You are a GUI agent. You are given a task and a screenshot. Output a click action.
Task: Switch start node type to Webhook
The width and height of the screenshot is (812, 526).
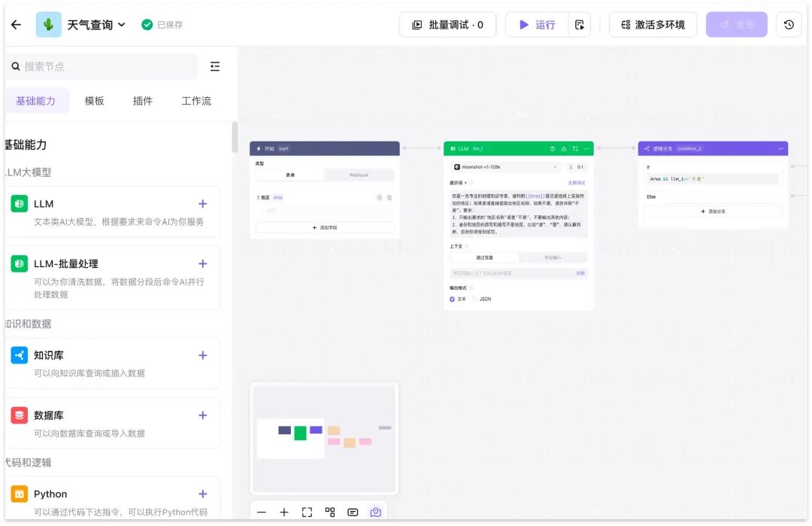(x=359, y=175)
